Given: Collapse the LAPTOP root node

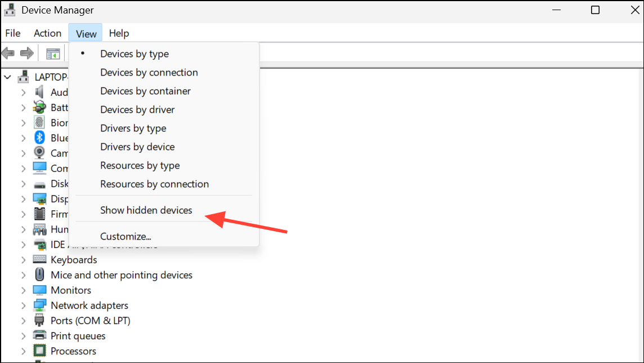Looking at the screenshot, I should click(x=7, y=77).
